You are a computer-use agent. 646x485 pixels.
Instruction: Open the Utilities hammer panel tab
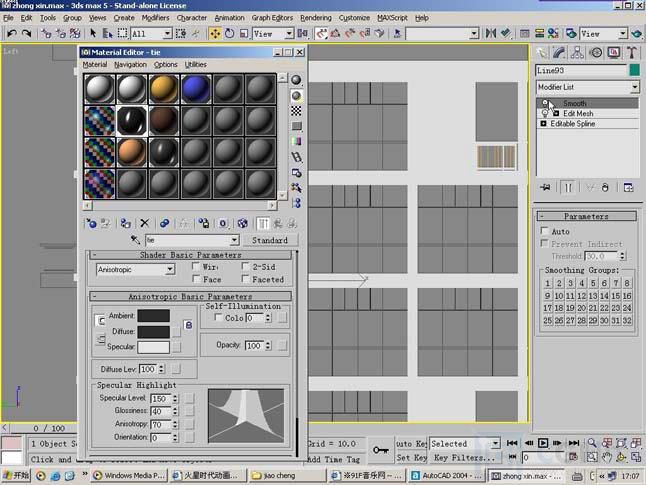[632, 53]
